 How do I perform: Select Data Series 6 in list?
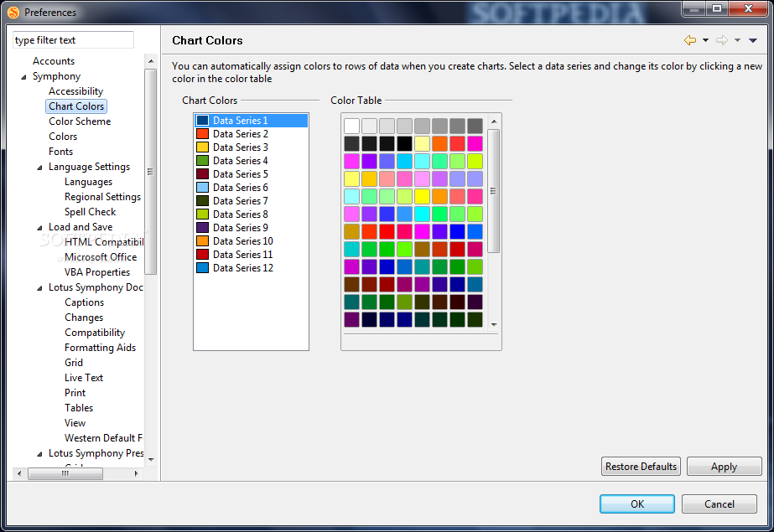click(252, 188)
